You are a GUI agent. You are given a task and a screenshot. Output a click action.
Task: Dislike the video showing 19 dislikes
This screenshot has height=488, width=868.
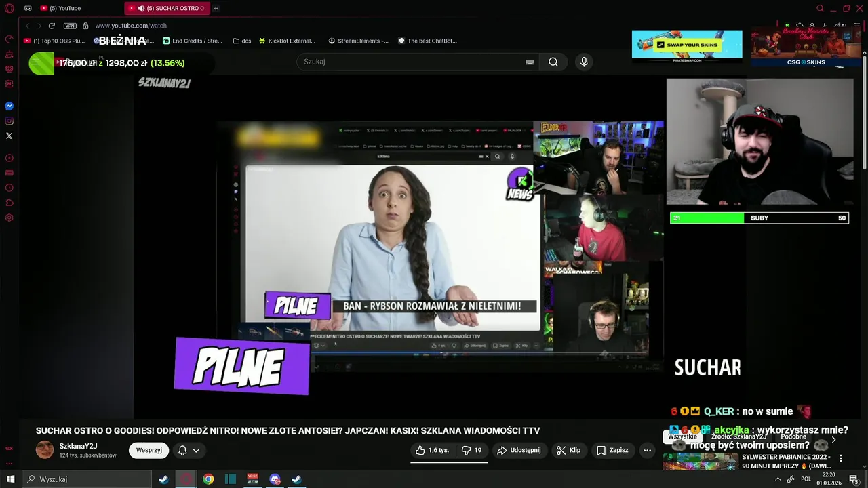[x=471, y=450]
